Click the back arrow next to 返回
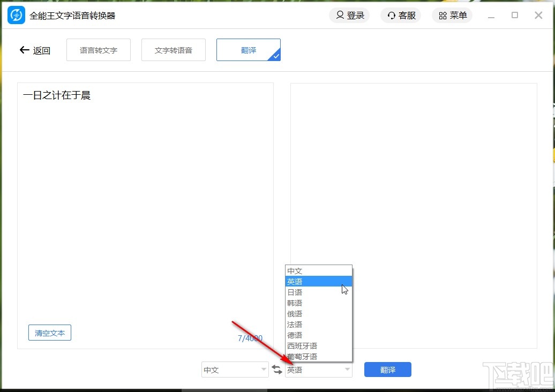 pyautogui.click(x=24, y=50)
